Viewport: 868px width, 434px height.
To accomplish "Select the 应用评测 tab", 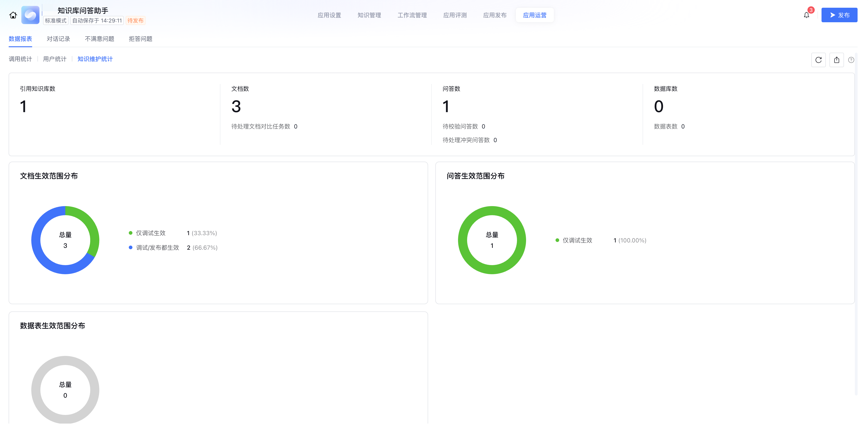I will tap(455, 15).
